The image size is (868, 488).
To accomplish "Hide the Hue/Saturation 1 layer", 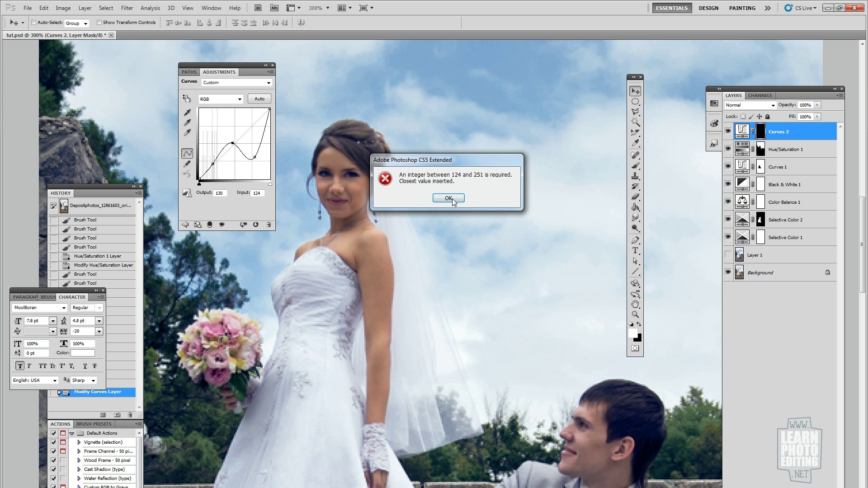I will [x=728, y=149].
